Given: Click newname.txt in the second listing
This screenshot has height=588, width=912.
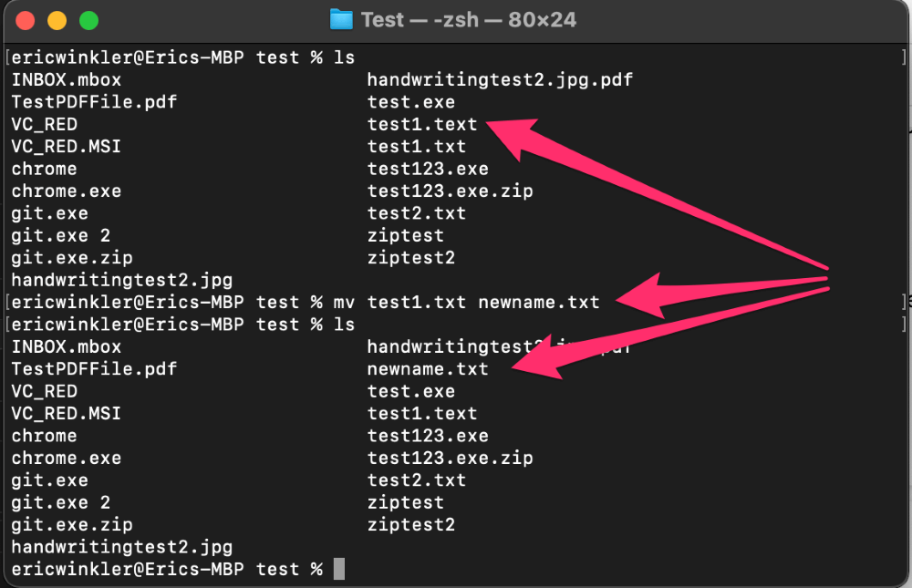Looking at the screenshot, I should pyautogui.click(x=428, y=368).
